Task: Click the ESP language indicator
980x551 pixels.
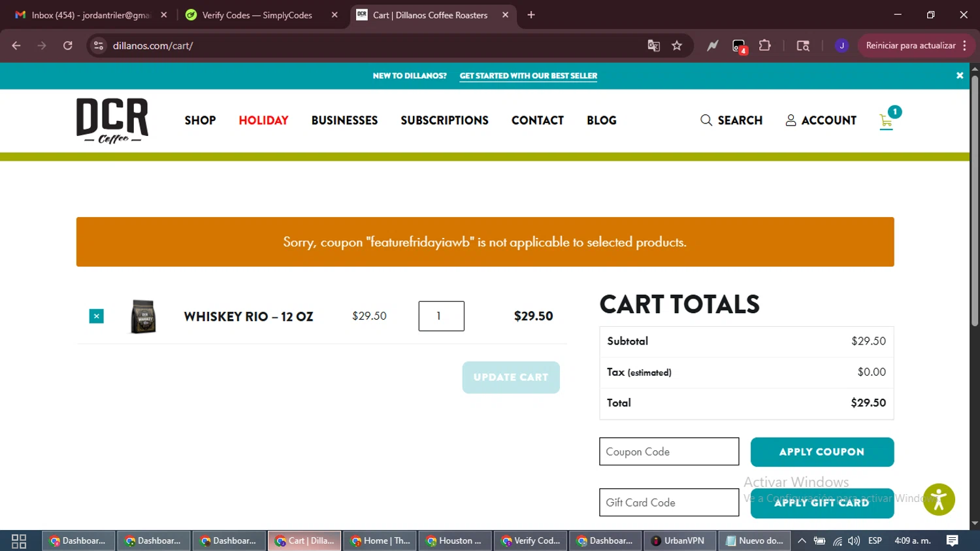Action: [875, 541]
